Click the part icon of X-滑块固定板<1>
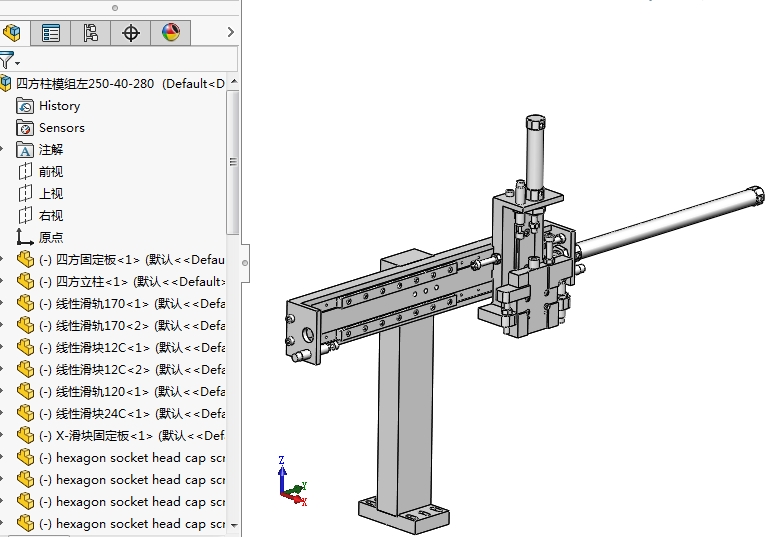This screenshot has width=772, height=537. coord(26,436)
